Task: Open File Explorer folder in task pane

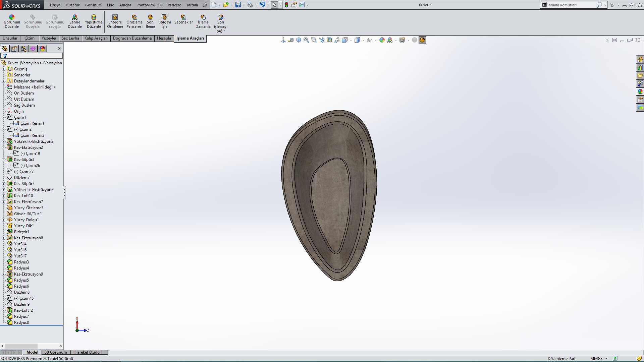Action: 640,75
